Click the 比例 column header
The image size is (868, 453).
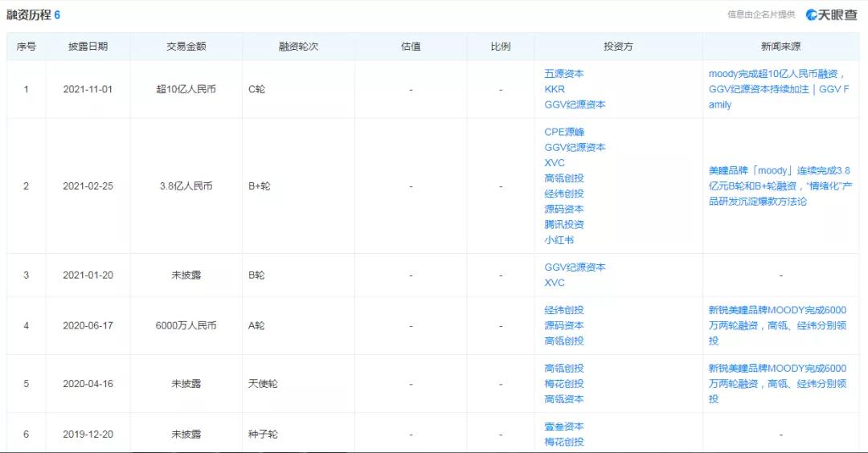tap(501, 47)
